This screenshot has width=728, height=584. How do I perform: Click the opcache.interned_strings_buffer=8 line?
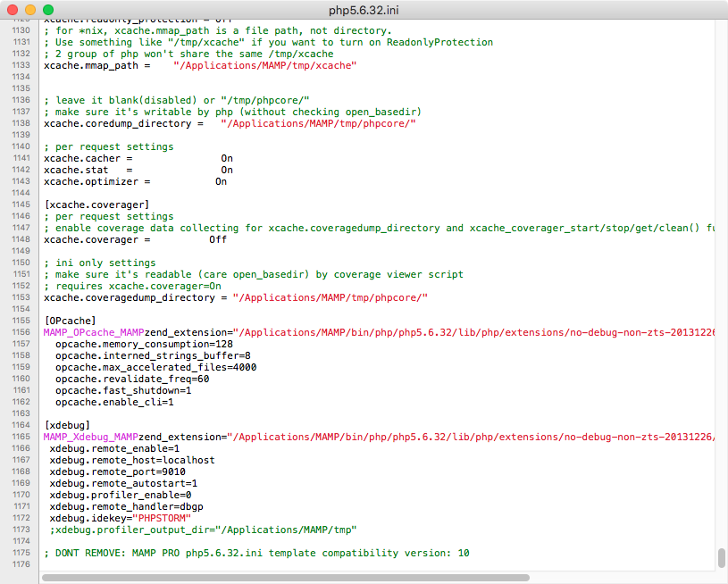[x=154, y=355]
